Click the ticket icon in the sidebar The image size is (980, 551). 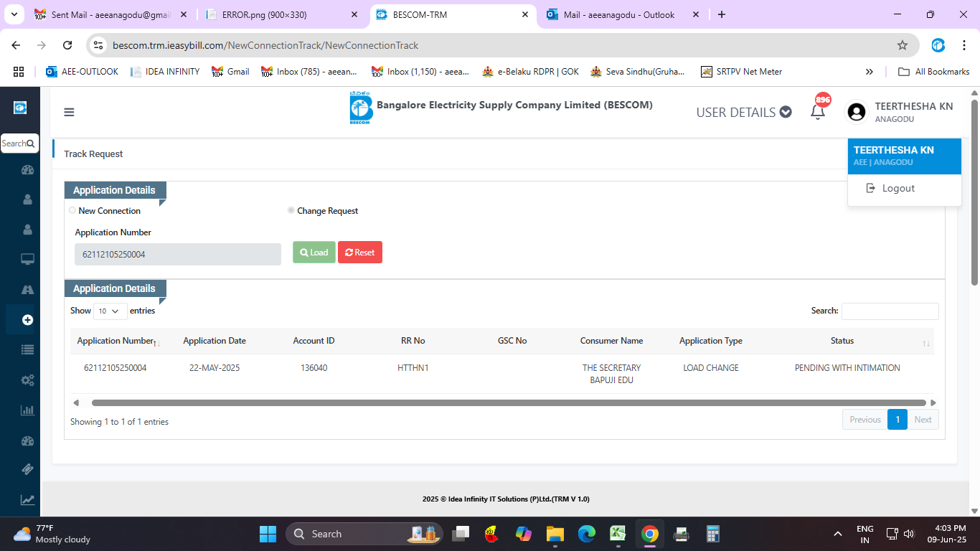click(28, 469)
